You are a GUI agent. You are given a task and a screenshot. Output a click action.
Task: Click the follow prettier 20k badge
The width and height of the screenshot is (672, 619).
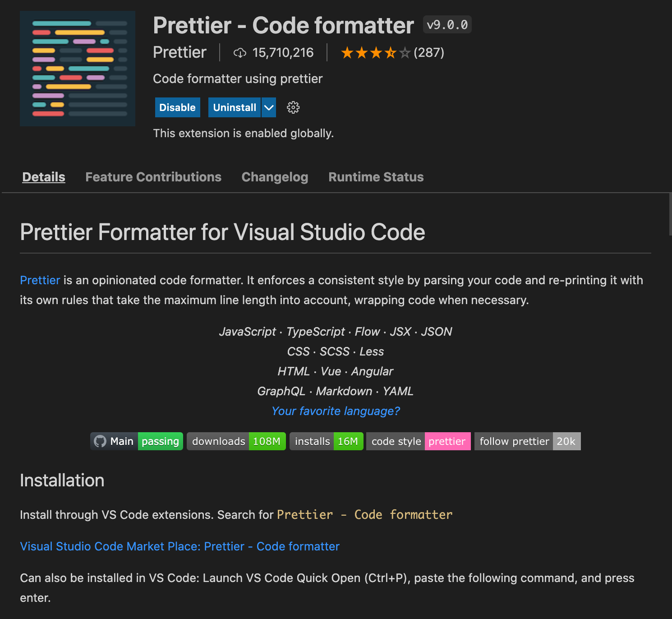pyautogui.click(x=528, y=441)
